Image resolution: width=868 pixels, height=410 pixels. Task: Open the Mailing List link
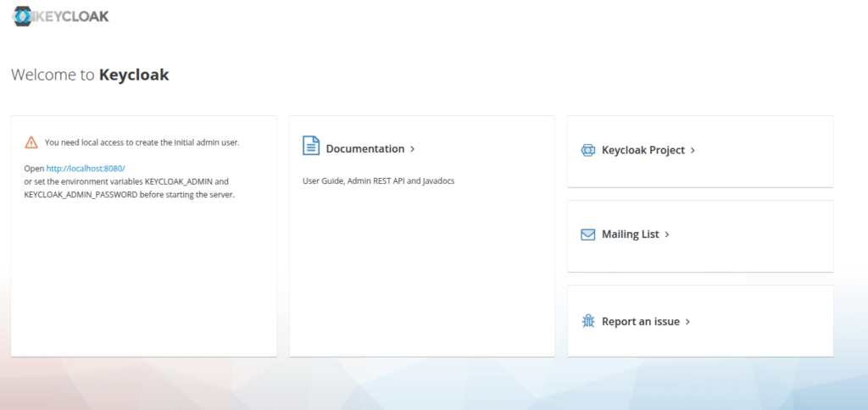(631, 235)
